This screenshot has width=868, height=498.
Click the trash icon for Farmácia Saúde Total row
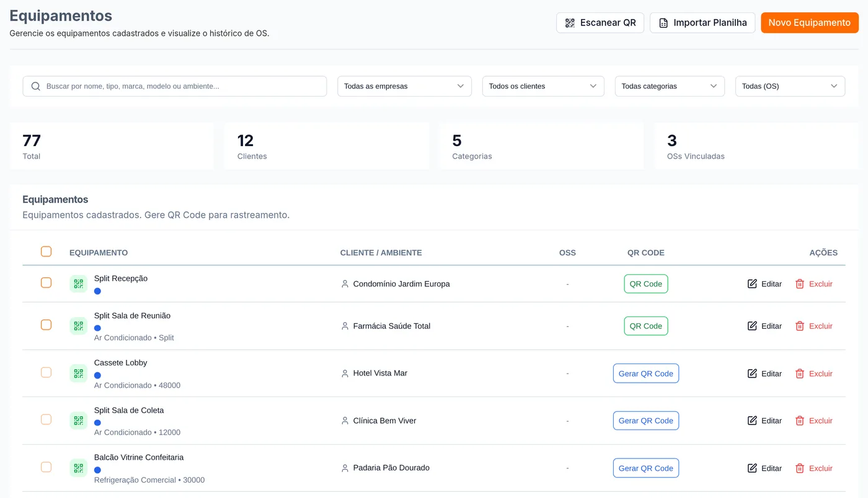pyautogui.click(x=800, y=326)
